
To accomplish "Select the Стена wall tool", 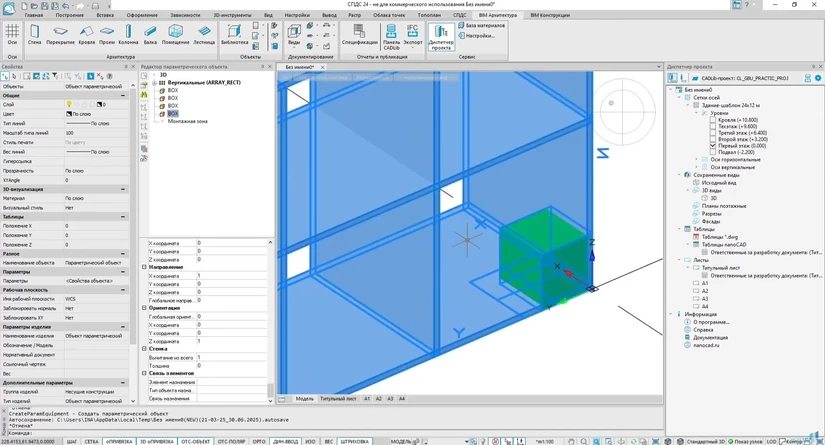I will coord(35,36).
